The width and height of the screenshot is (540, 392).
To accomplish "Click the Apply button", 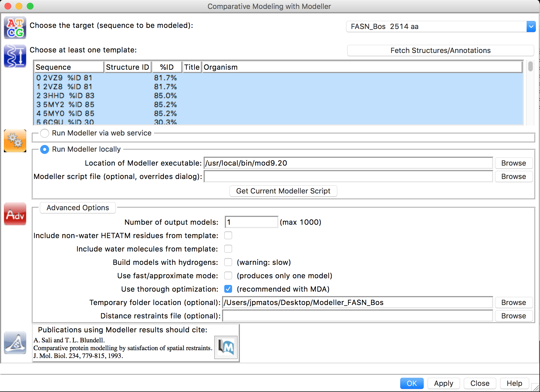I will (x=443, y=383).
